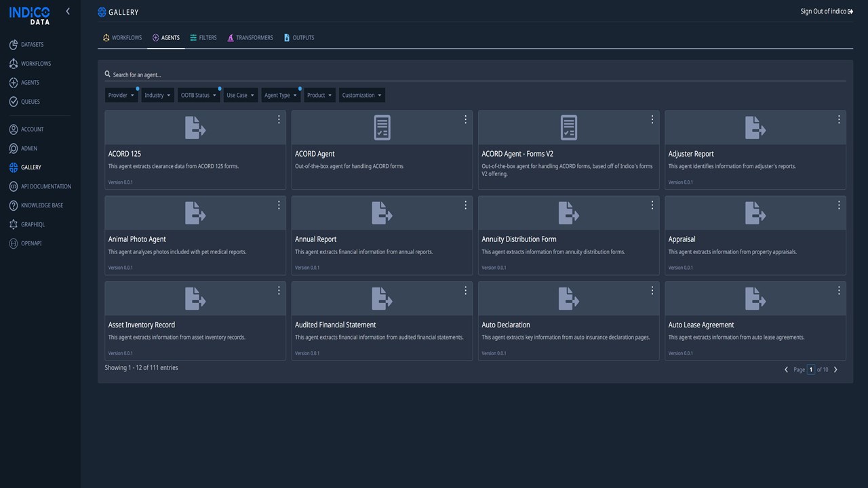Open the Outputs gallery tab
The width and height of the screenshot is (868, 488).
point(299,38)
